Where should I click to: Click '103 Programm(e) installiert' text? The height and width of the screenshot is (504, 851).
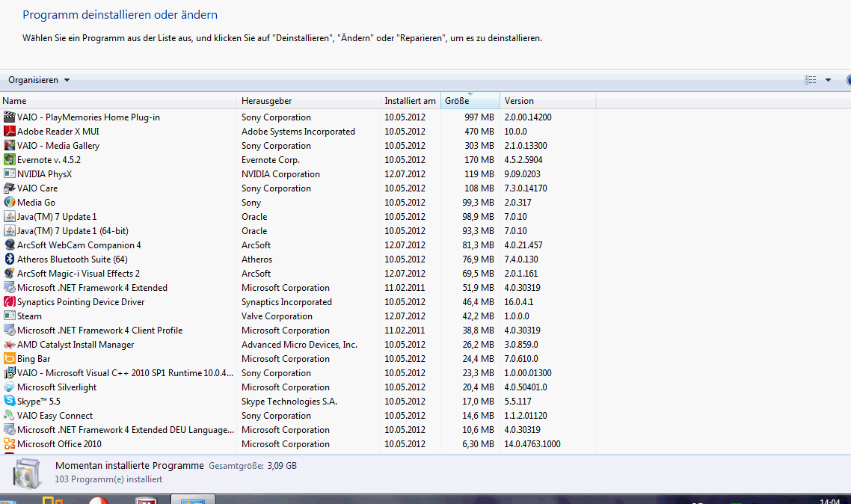tap(108, 479)
